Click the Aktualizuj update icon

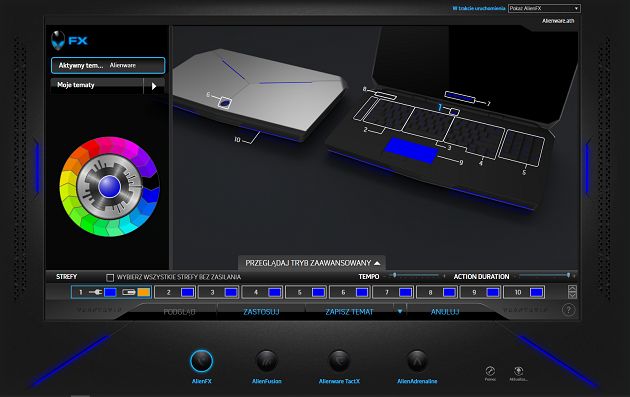pyautogui.click(x=519, y=371)
